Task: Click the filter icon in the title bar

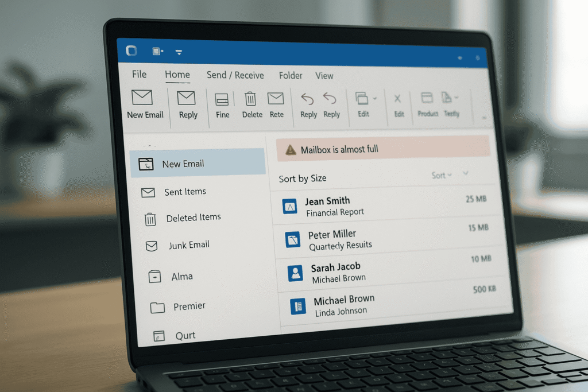Action: 178,52
